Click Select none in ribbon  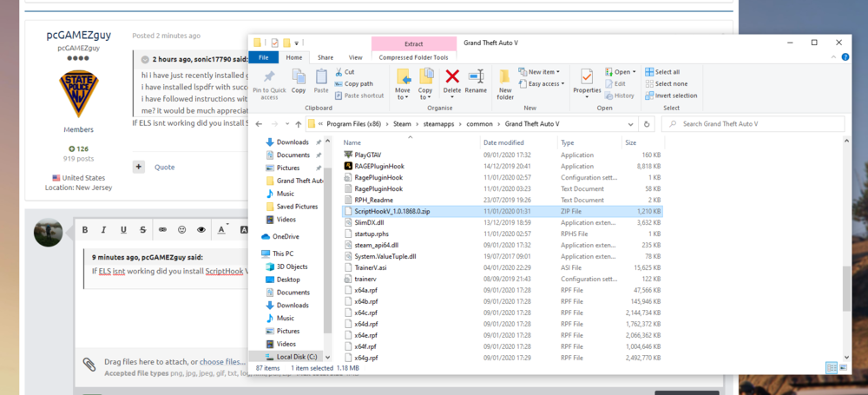pyautogui.click(x=667, y=83)
